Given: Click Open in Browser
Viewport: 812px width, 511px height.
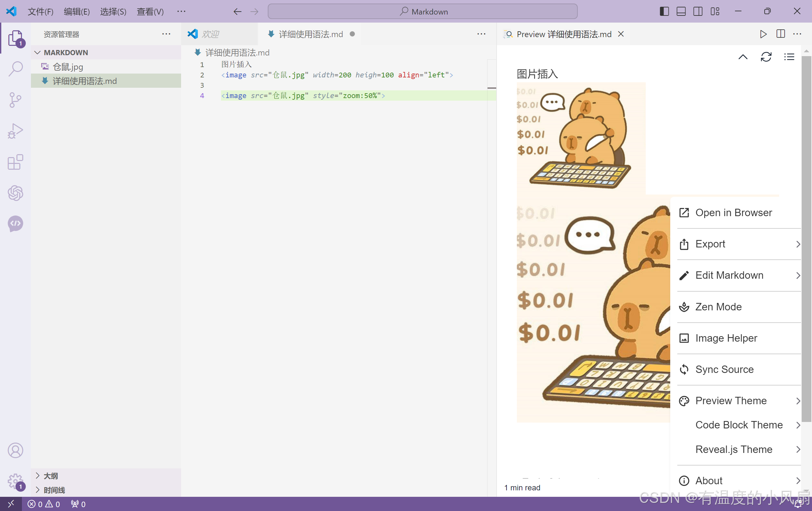Looking at the screenshot, I should click(x=733, y=213).
